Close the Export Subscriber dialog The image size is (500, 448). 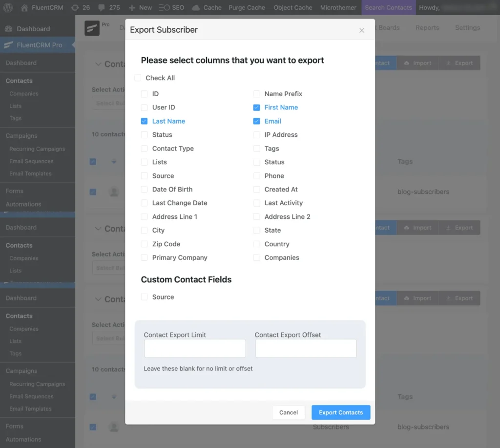362,30
